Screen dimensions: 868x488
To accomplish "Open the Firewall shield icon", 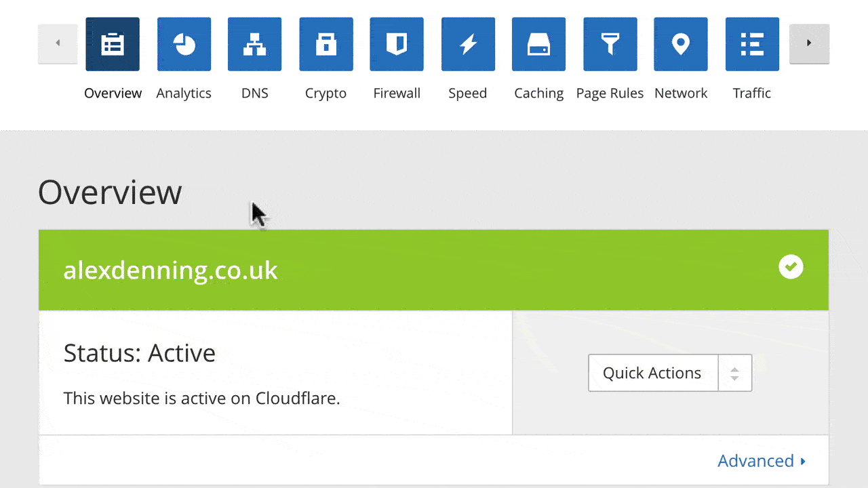I will [397, 44].
